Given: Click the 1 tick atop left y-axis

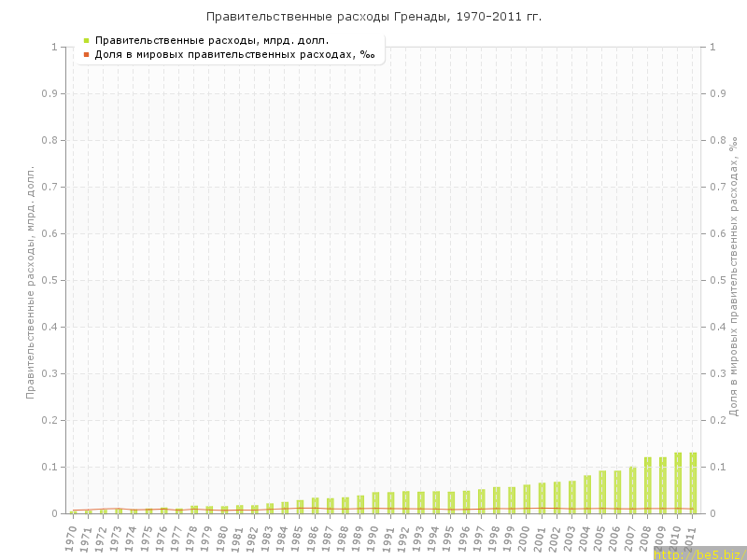Looking at the screenshot, I should coord(56,47).
